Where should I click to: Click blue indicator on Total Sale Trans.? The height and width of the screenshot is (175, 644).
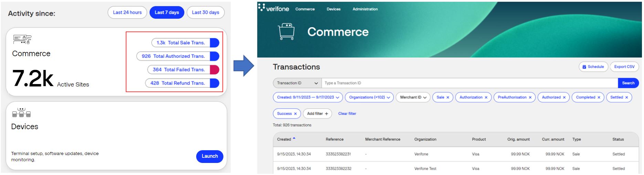[x=214, y=43]
